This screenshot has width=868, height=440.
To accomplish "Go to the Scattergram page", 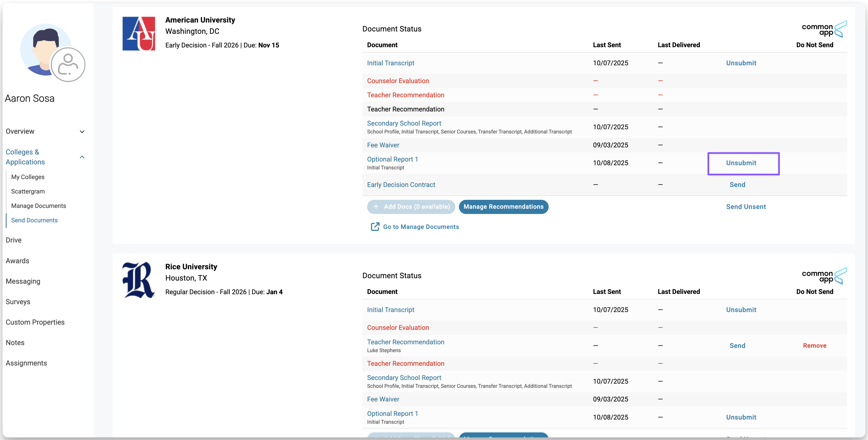I will 28,191.
